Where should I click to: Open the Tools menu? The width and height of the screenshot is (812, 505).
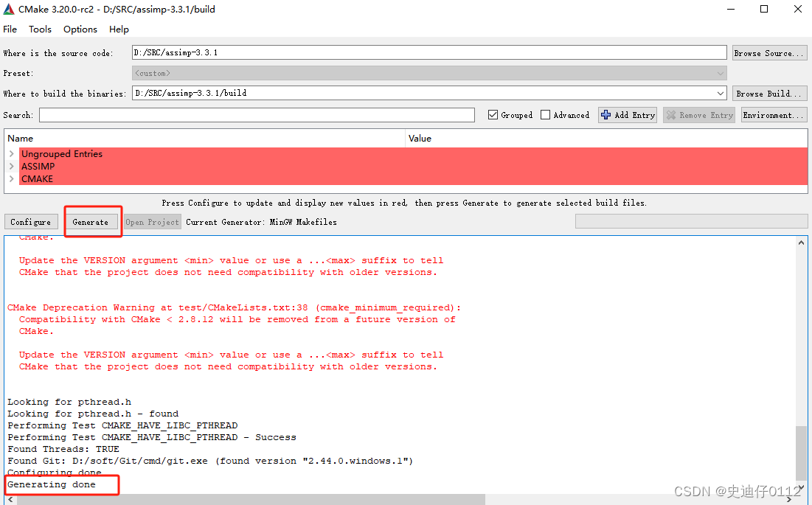click(40, 29)
